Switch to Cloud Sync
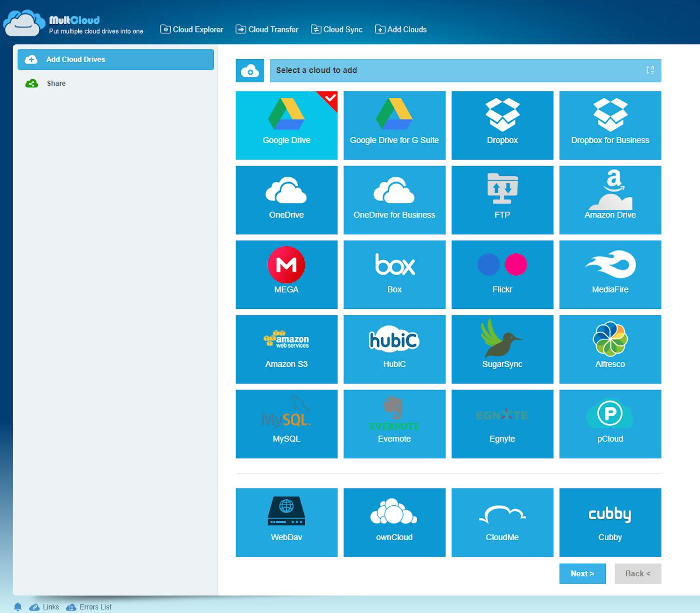700x613 pixels. coord(336,29)
